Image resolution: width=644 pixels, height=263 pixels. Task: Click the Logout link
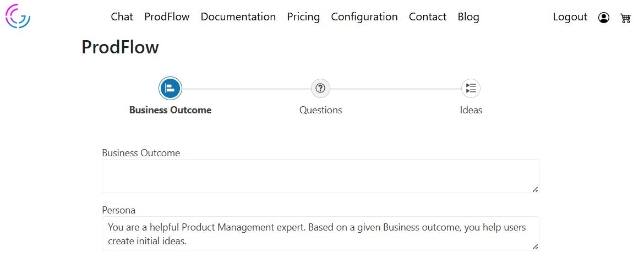point(570,17)
